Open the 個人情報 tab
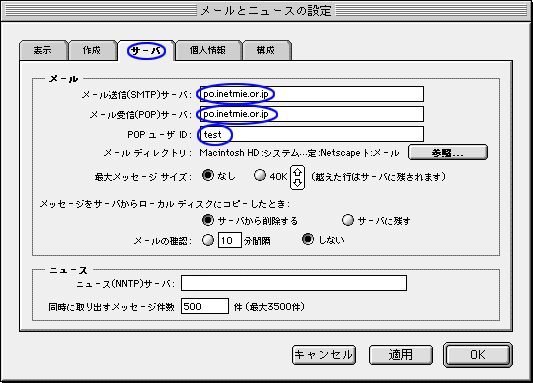The height and width of the screenshot is (383, 533). (208, 50)
